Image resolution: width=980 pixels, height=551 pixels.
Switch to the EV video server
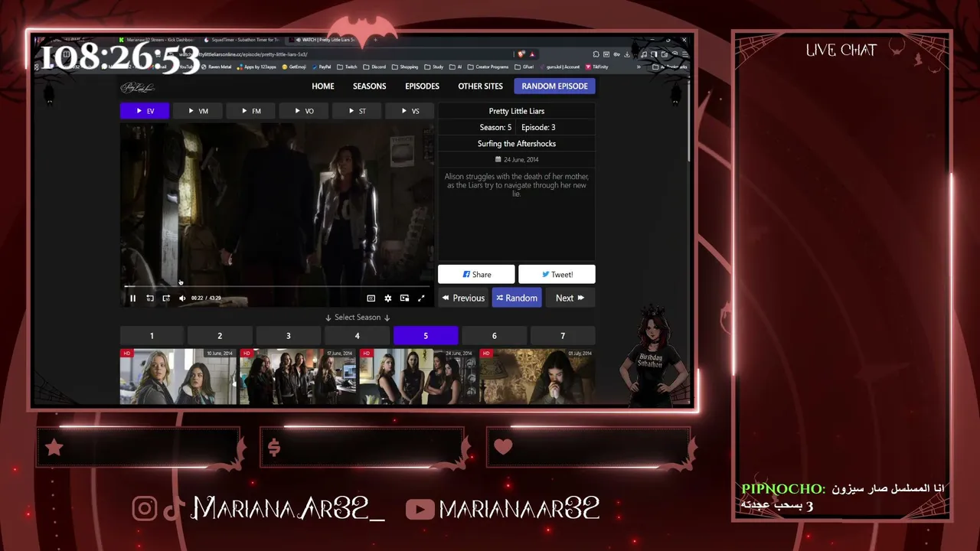click(x=145, y=111)
